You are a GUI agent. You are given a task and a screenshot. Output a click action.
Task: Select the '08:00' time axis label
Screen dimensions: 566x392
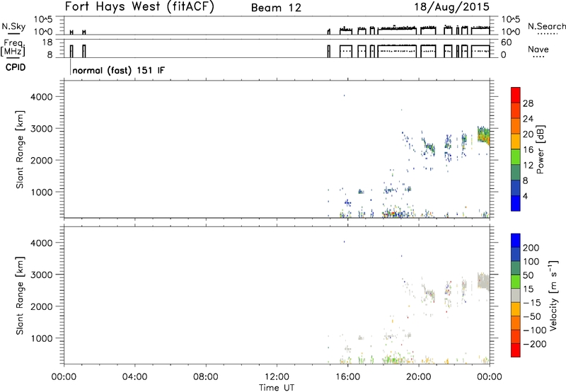pyautogui.click(x=206, y=377)
